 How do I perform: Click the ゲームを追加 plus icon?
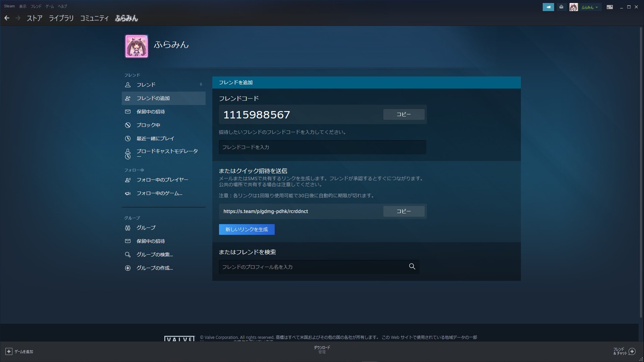(x=9, y=352)
